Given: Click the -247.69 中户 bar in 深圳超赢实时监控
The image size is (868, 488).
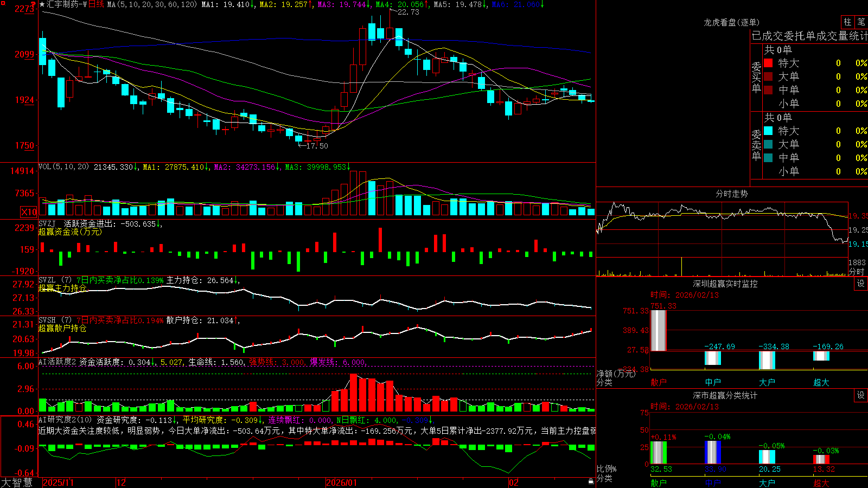Looking at the screenshot, I should 713,358.
